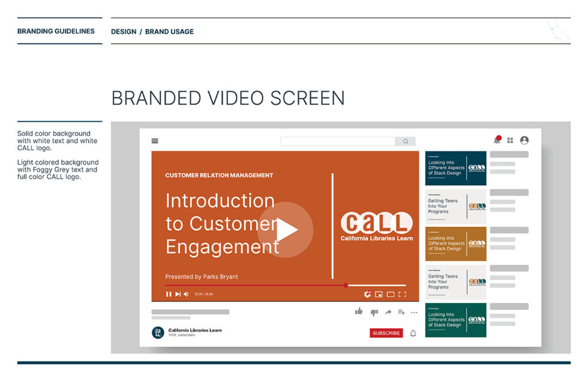Viewport: 588px width, 380px height.
Task: Open the three-dot more actions menu
Action: [x=414, y=312]
